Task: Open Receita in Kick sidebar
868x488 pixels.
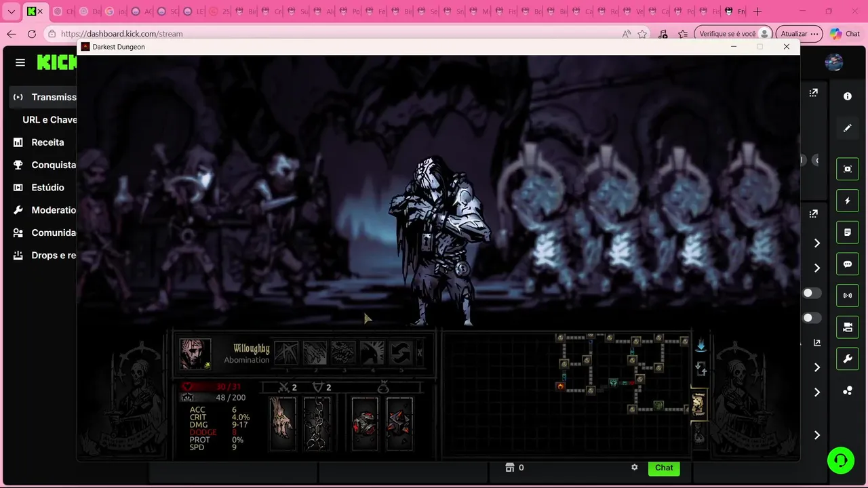Action: (x=39, y=142)
